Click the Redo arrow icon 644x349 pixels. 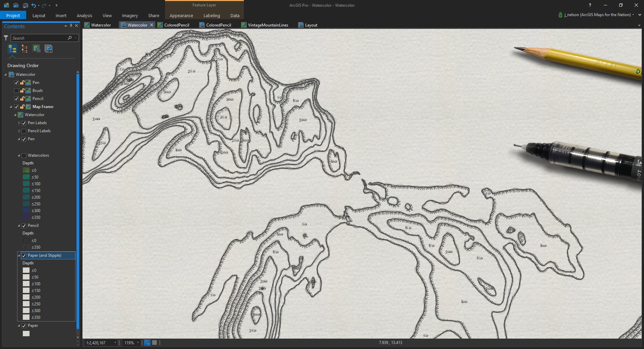point(44,5)
